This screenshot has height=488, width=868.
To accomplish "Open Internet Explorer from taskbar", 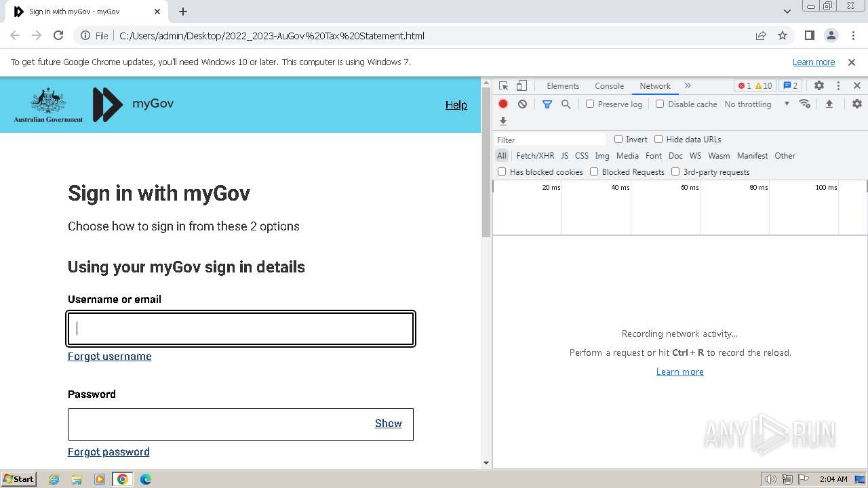I will [x=54, y=479].
